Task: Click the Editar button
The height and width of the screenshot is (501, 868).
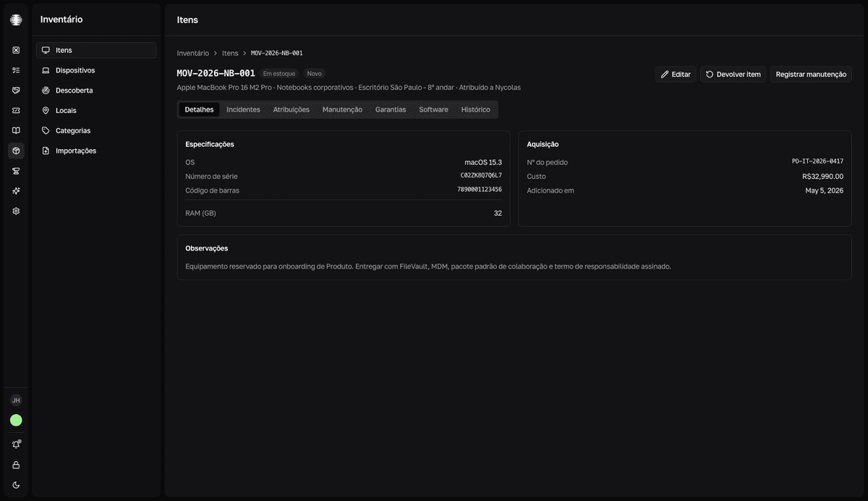Action: (x=676, y=75)
